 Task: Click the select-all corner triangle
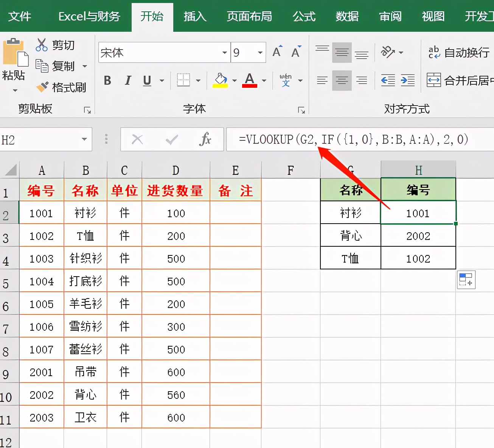point(11,170)
